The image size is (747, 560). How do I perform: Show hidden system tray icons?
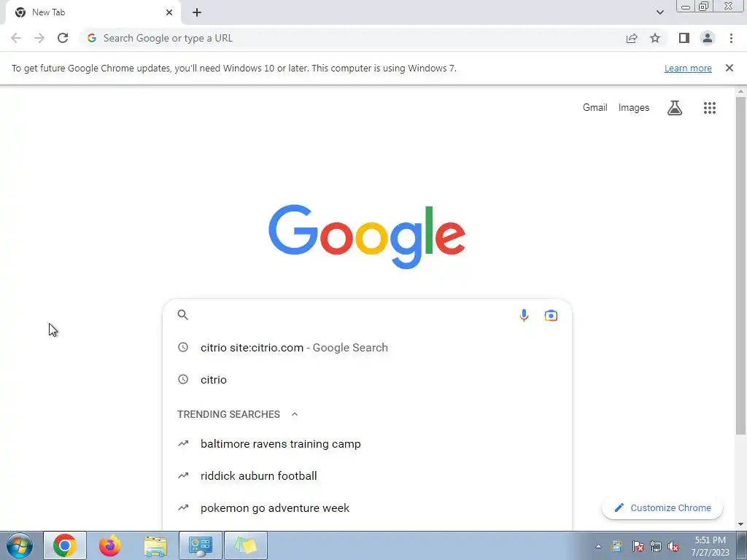coord(598,546)
